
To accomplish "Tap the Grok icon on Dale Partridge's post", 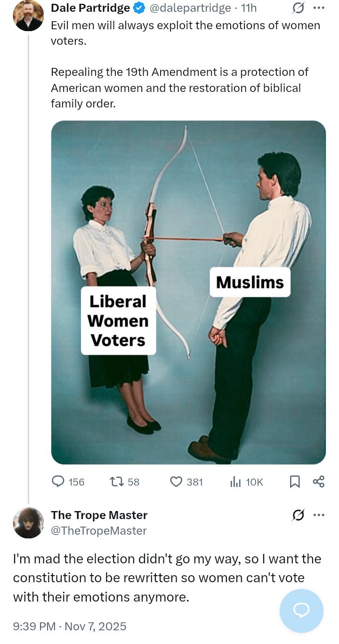I will [298, 8].
